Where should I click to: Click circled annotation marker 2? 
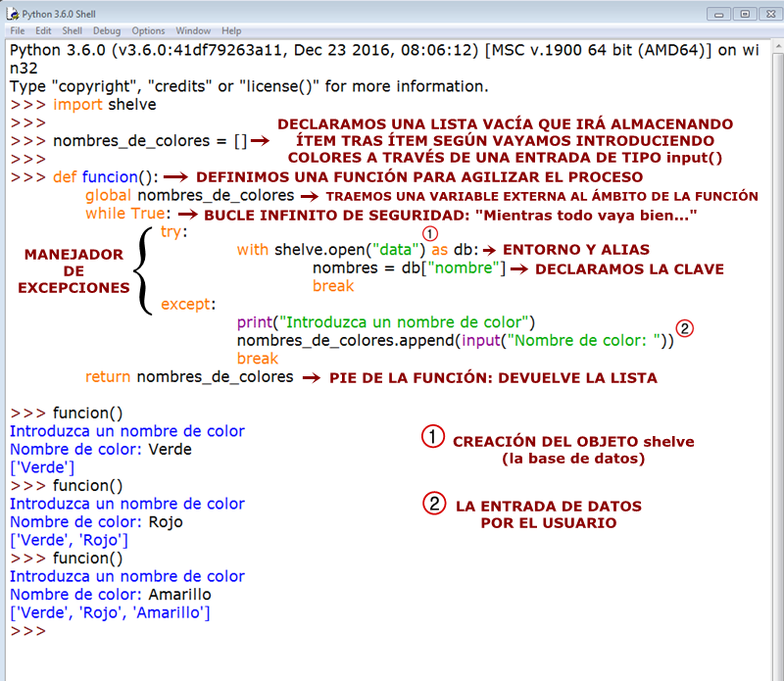click(685, 327)
